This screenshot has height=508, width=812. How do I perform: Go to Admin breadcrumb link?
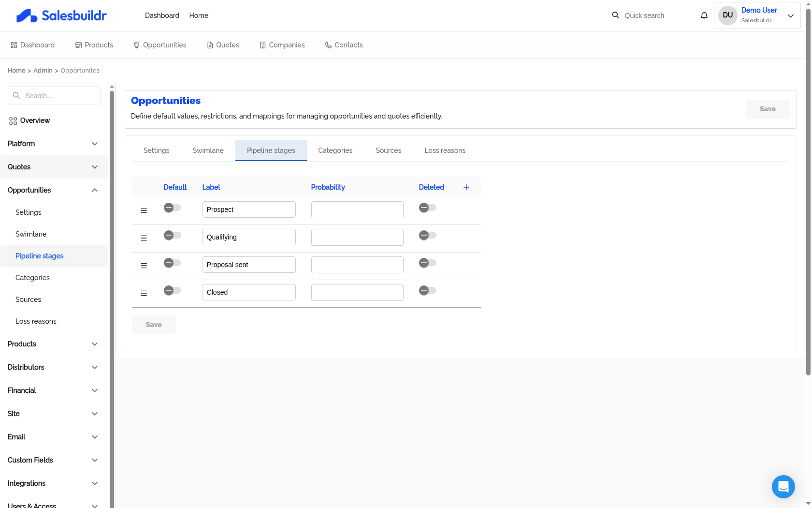click(x=43, y=71)
